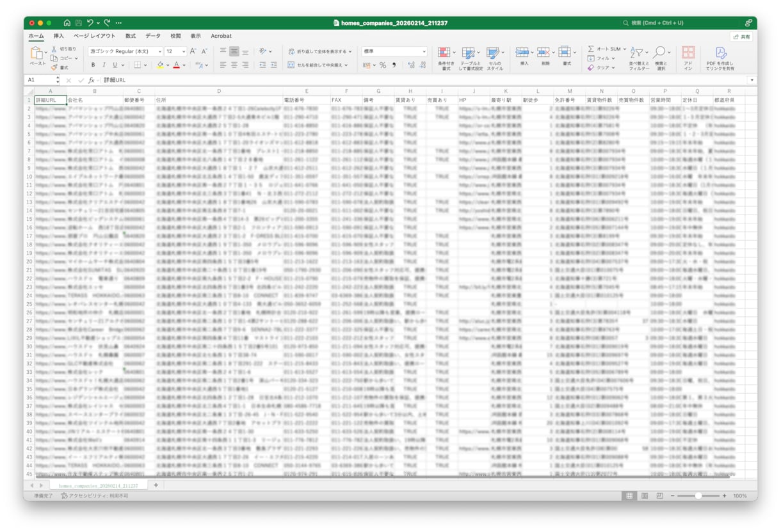Click the Paste clipboard icon
Viewport: 781px width, 532px height.
coord(37,52)
